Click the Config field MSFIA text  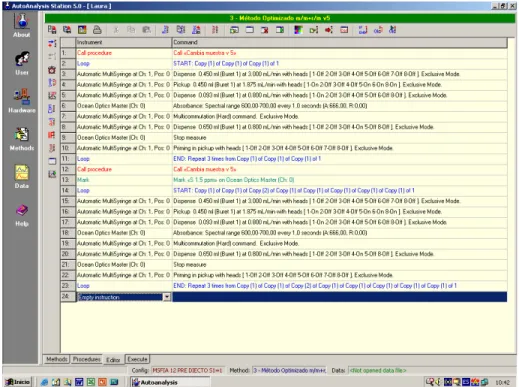click(x=187, y=370)
